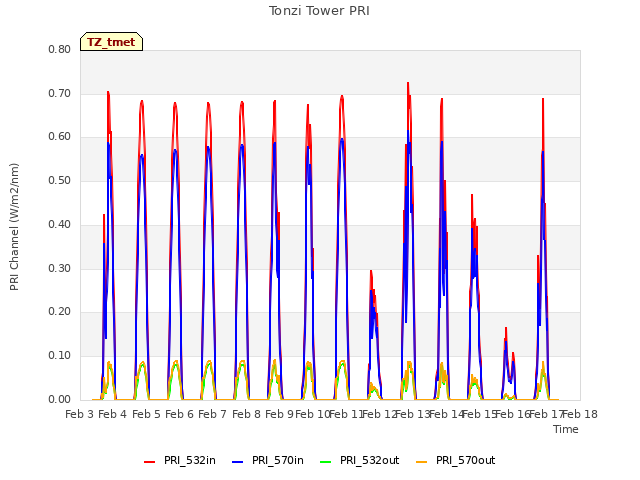
Task: Click the 0.00 y-axis tick value
Action: click(x=60, y=399)
